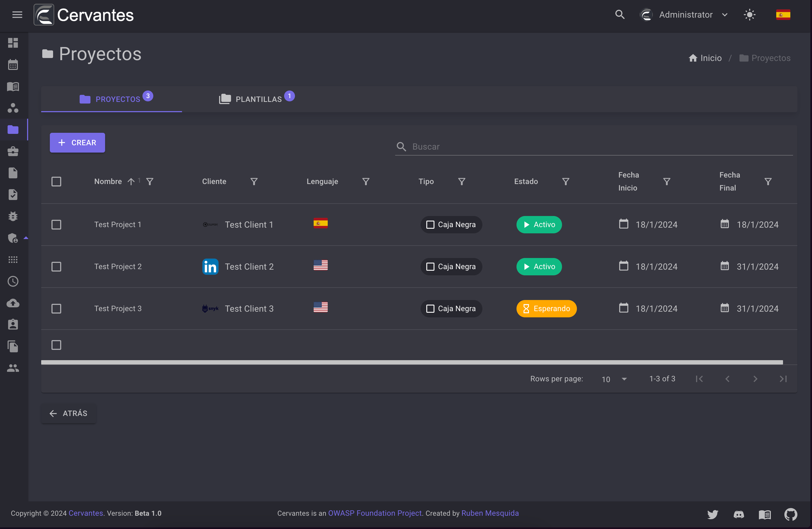
Task: Filter the Cliente column
Action: click(x=254, y=182)
